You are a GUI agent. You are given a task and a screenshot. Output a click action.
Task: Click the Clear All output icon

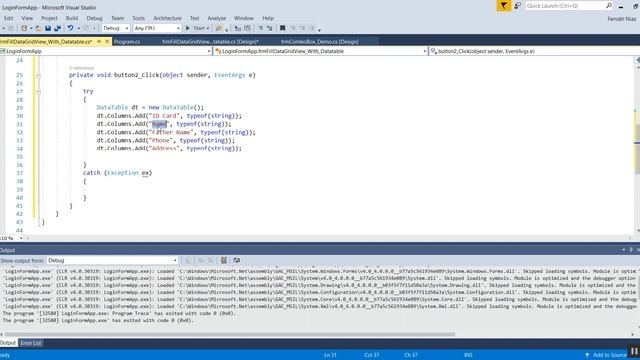(224, 260)
